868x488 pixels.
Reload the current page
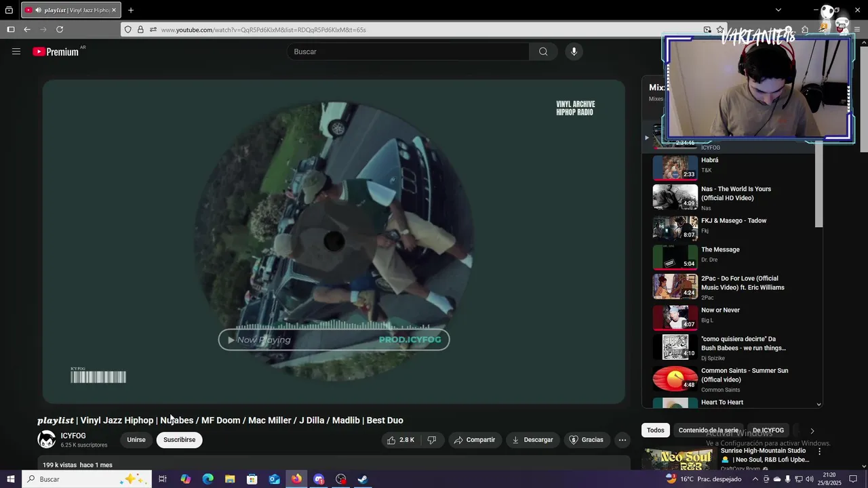point(60,30)
